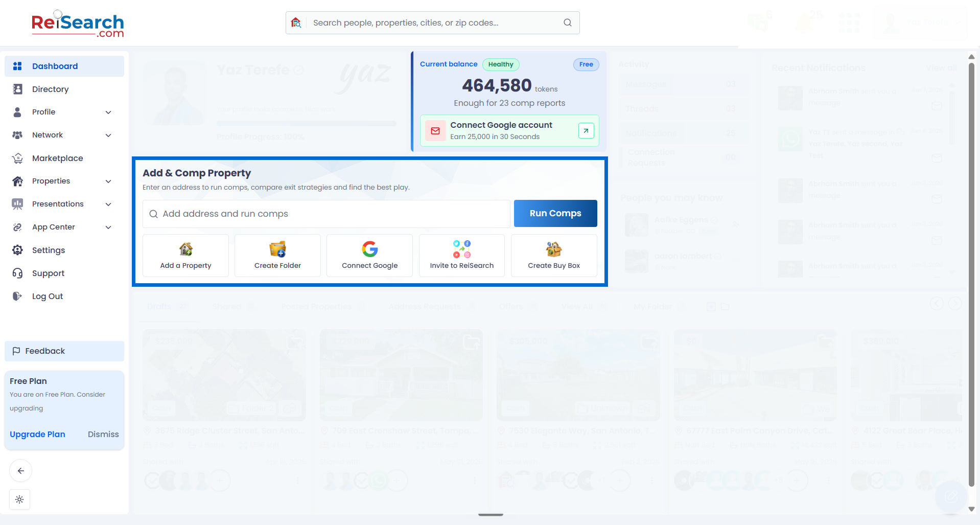
Task: Click the ReiSearch.com logo
Action: (78, 24)
